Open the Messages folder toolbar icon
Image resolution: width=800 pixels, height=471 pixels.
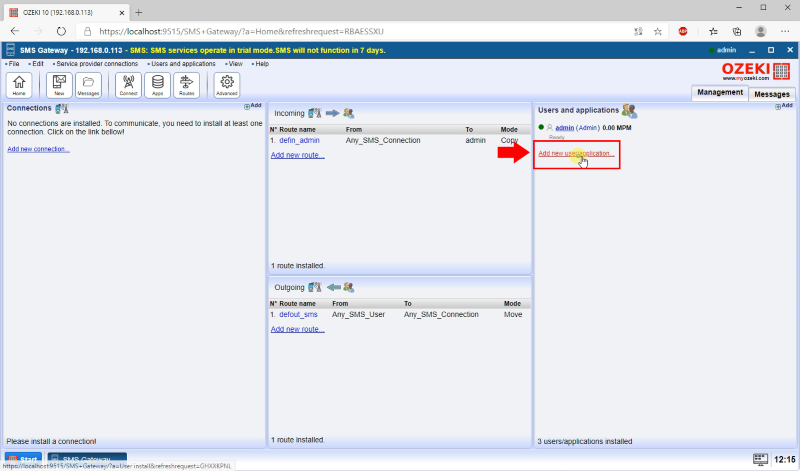pos(88,85)
